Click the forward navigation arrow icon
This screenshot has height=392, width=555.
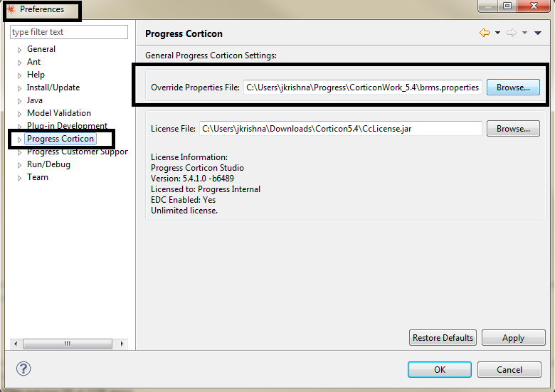512,33
